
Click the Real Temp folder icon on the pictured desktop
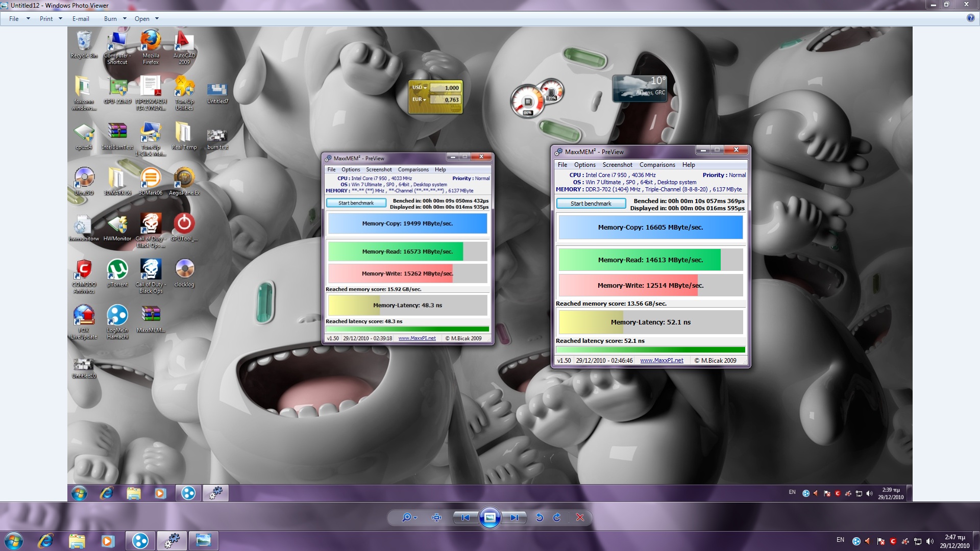(x=184, y=136)
